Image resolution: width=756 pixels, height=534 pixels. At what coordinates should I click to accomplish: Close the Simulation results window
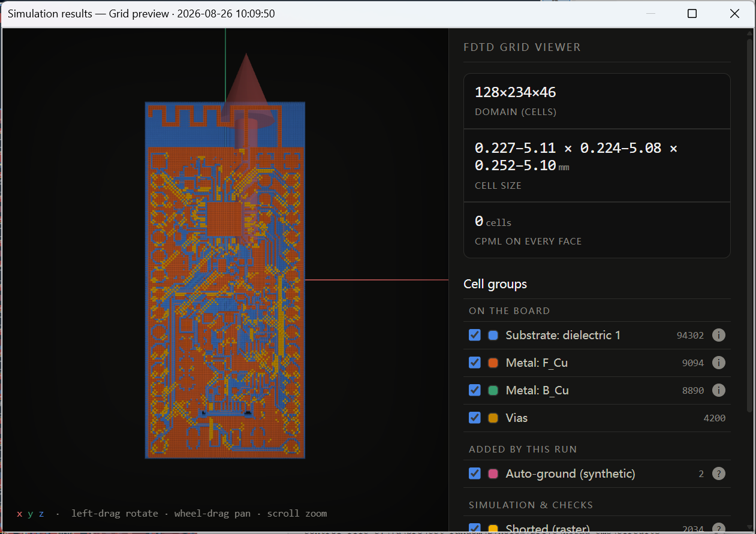pos(734,14)
